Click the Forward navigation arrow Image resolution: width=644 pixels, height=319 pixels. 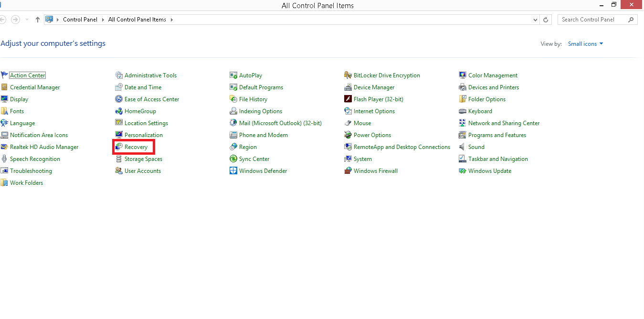pos(15,20)
